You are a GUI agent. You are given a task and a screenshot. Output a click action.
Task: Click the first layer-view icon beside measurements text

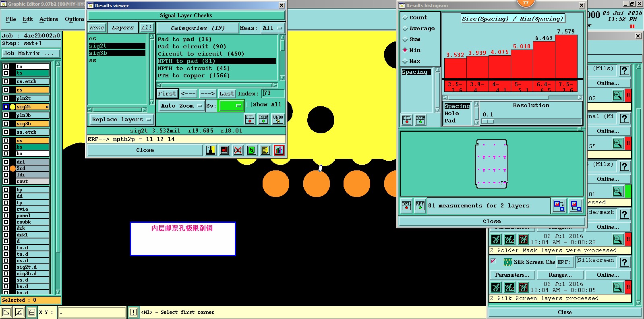pyautogui.click(x=559, y=206)
